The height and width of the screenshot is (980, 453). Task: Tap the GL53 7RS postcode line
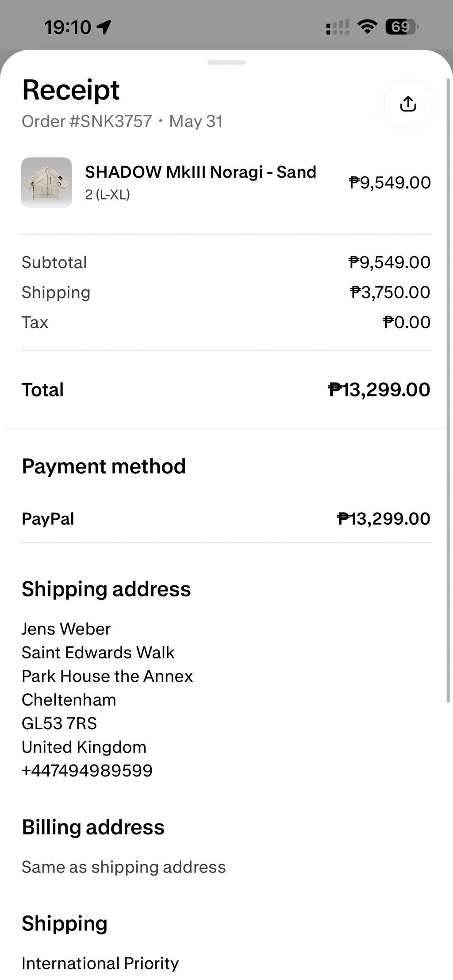59,723
